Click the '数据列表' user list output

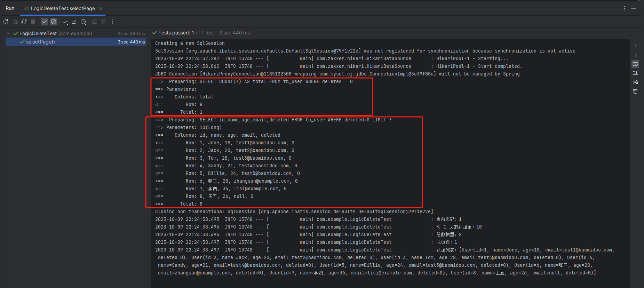coord(385,261)
